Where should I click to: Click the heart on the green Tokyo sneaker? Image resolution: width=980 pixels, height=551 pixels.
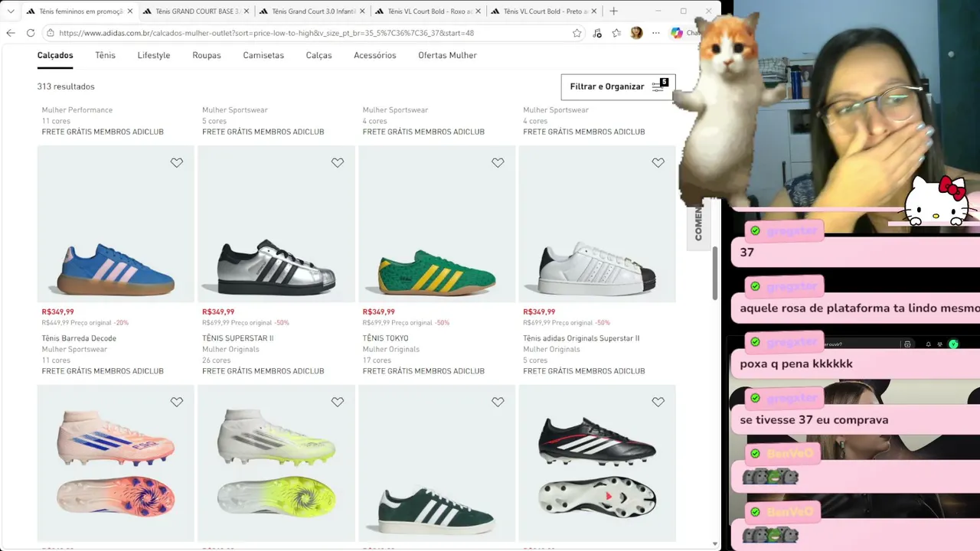(x=498, y=162)
